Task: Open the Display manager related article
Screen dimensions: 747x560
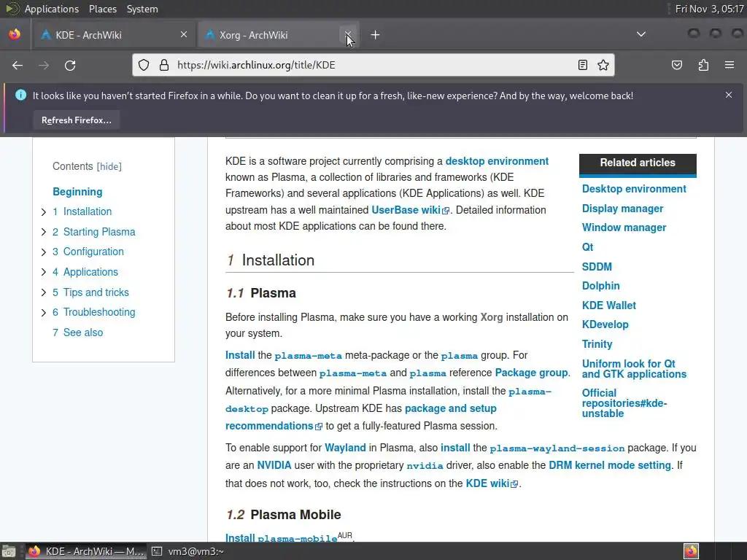Action: pyautogui.click(x=622, y=209)
